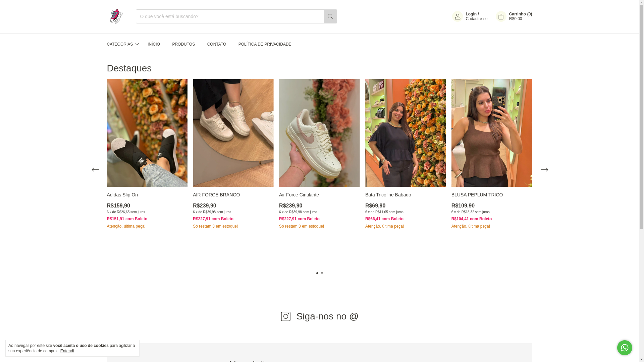Select second carousel page dot
The image size is (644, 362).
(x=322, y=273)
